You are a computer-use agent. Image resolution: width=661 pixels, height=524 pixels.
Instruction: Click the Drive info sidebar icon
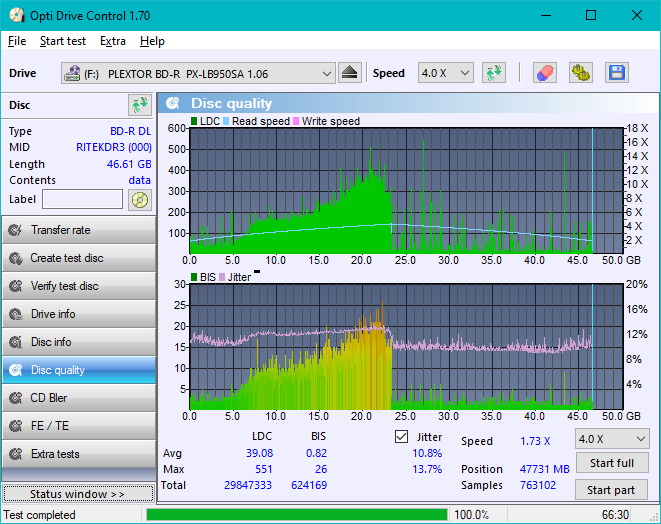(x=16, y=314)
